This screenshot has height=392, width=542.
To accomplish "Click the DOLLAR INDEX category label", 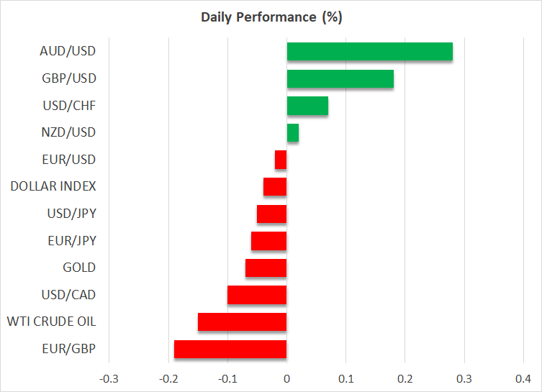I will [x=53, y=186].
